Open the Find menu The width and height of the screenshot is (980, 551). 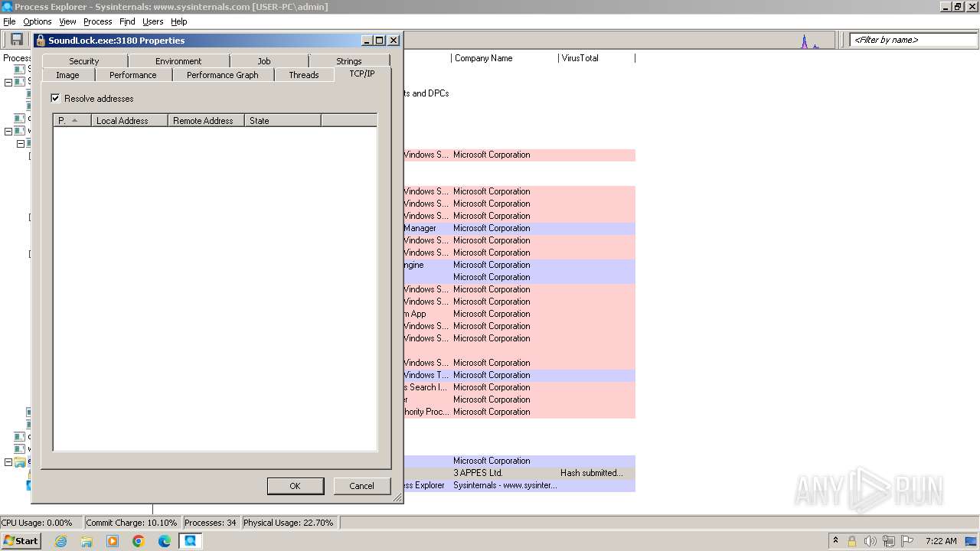127,21
